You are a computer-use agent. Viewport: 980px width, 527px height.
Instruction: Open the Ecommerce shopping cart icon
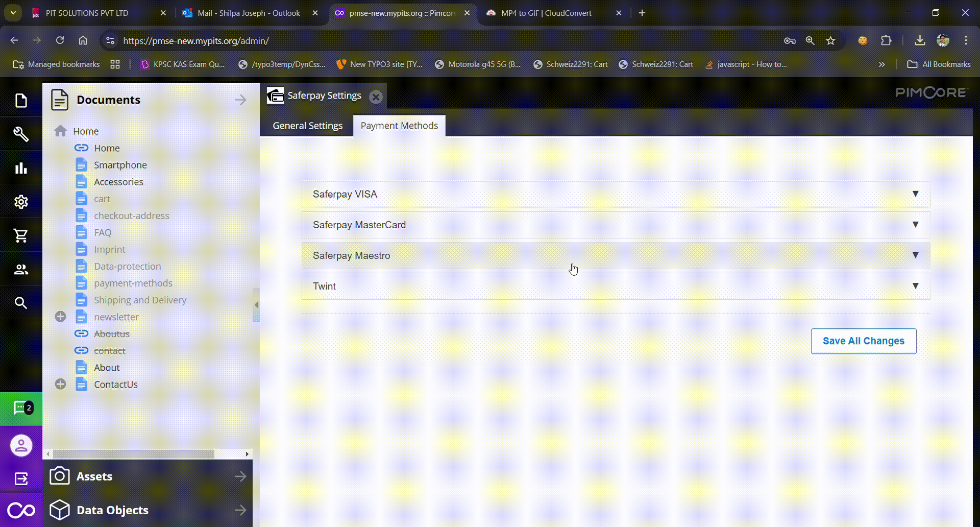coord(21,235)
